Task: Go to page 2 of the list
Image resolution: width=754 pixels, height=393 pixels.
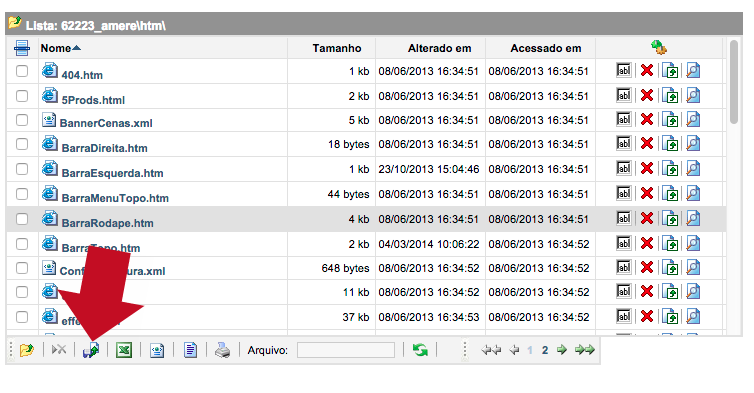Action: [545, 350]
